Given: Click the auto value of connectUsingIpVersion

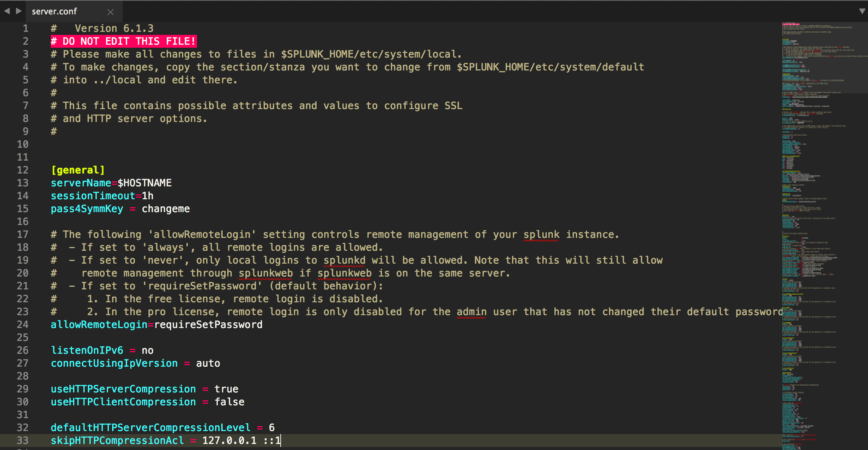Looking at the screenshot, I should pos(208,363).
